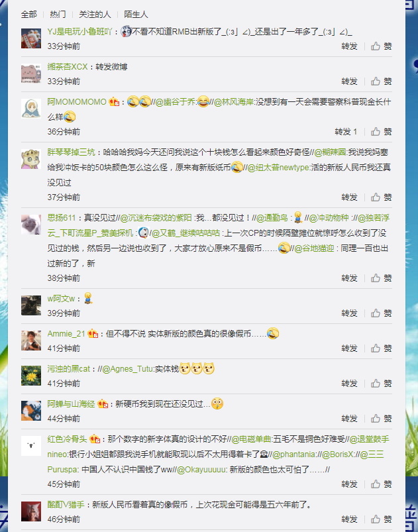Show 全部 comments tab
The height and width of the screenshot is (532, 418).
[29, 15]
